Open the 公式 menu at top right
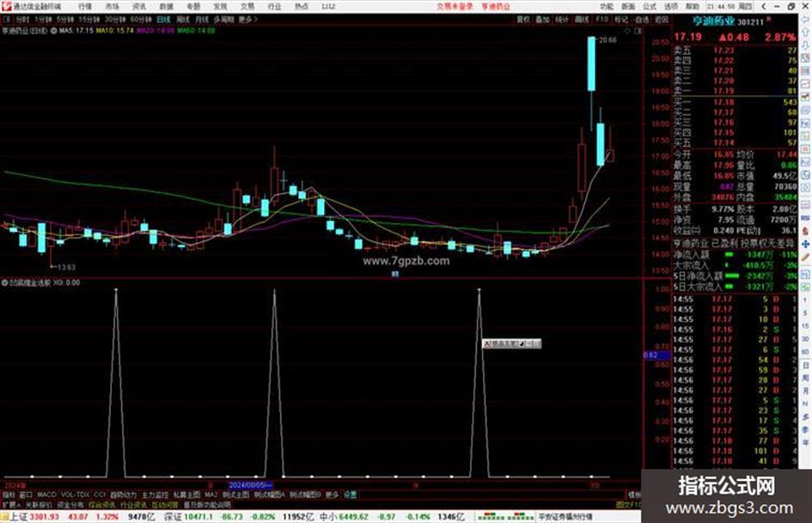812x523 pixels. [x=650, y=7]
